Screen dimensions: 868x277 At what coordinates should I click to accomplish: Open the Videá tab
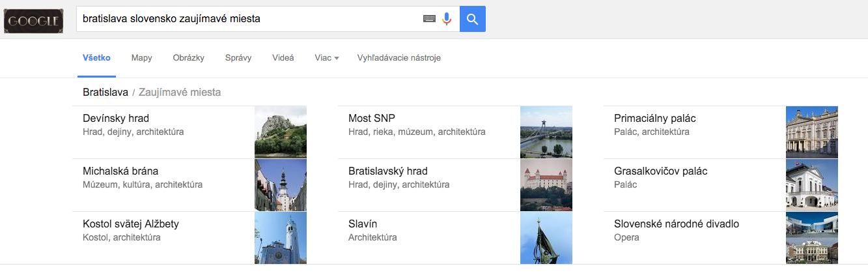point(283,57)
